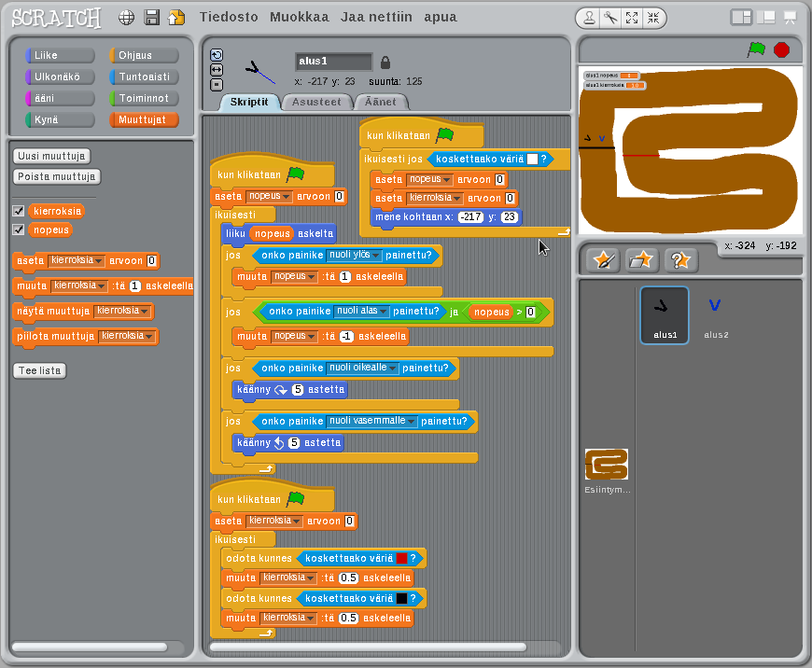This screenshot has width=812, height=668.
Task: Edit x value -217 in mene kohtaan
Action: coord(470,217)
